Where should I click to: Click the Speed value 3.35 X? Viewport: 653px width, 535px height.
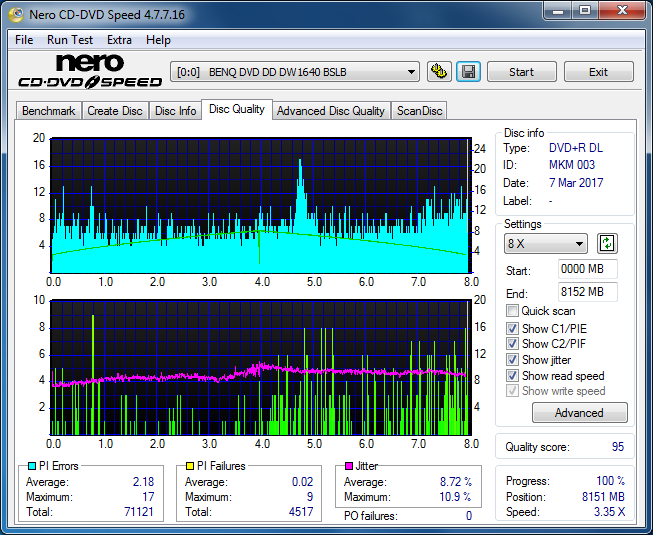click(610, 512)
